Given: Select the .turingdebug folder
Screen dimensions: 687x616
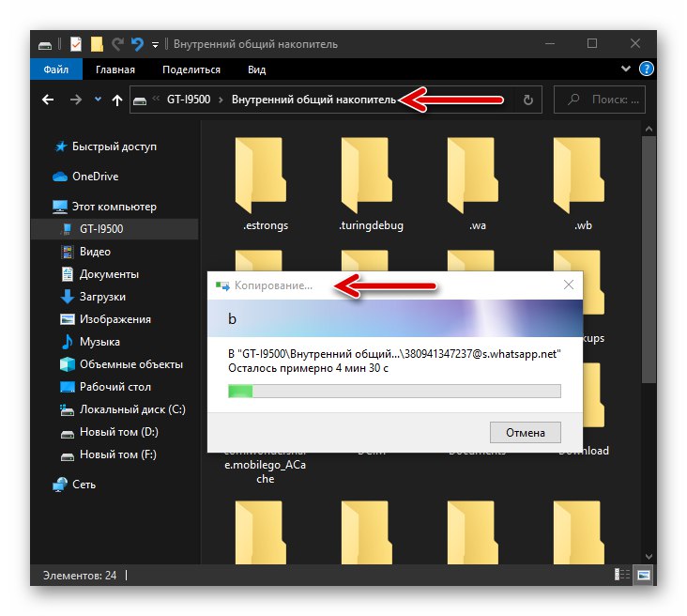Looking at the screenshot, I should (x=371, y=184).
